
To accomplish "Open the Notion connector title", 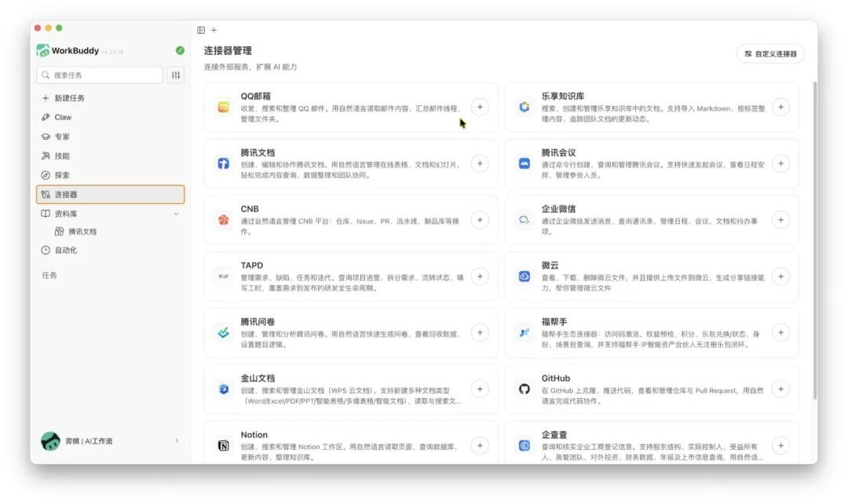I will 254,435.
